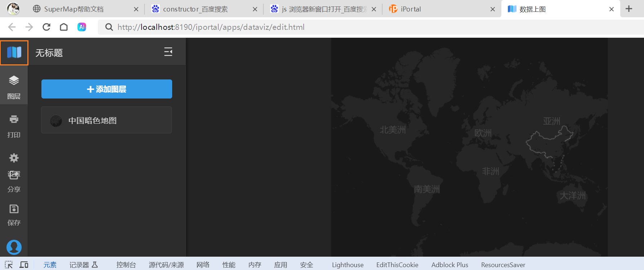Screen dimensions: 644x270
Task: Open settings via the gear icon
Action: (x=14, y=158)
